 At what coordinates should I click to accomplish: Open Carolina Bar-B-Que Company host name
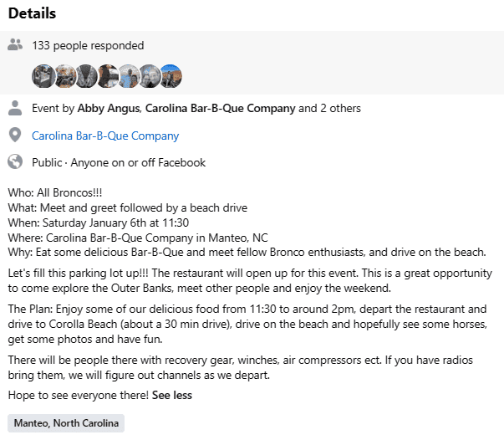(220, 109)
